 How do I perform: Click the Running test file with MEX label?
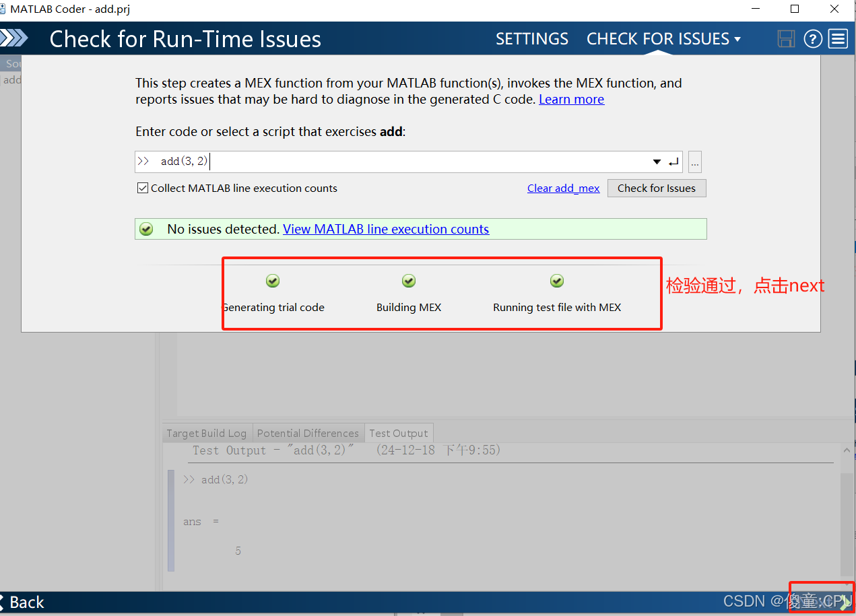pyautogui.click(x=557, y=308)
